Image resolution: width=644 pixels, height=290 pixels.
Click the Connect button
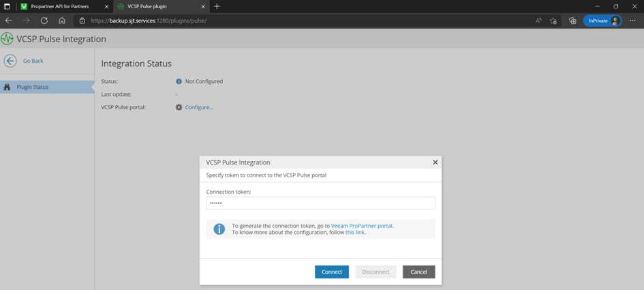[x=331, y=272]
